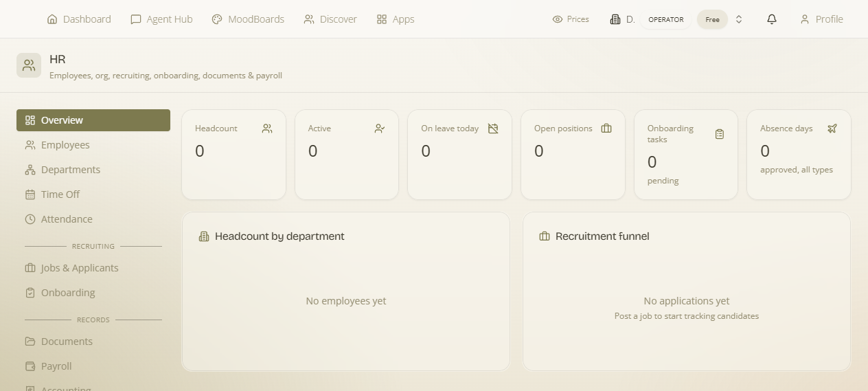Image resolution: width=868 pixels, height=391 pixels.
Task: Click the On leave today label
Action: click(x=450, y=129)
